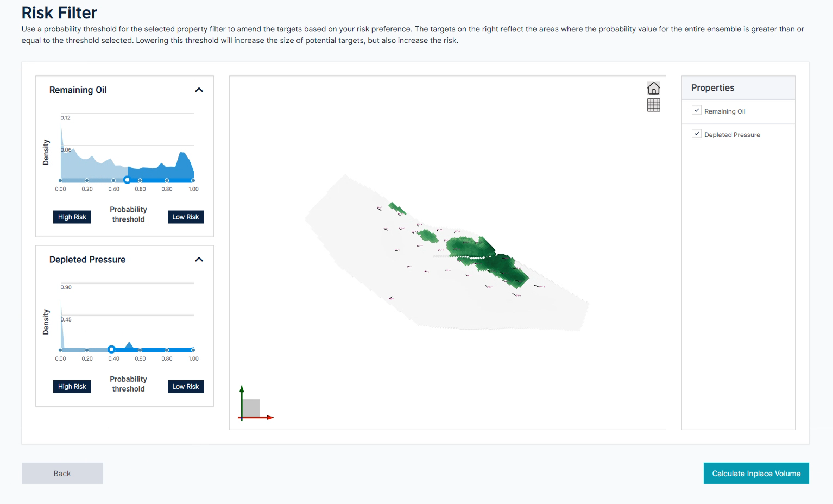This screenshot has height=504, width=833.
Task: Click High Risk under Depleted Pressure
Action: [72, 386]
